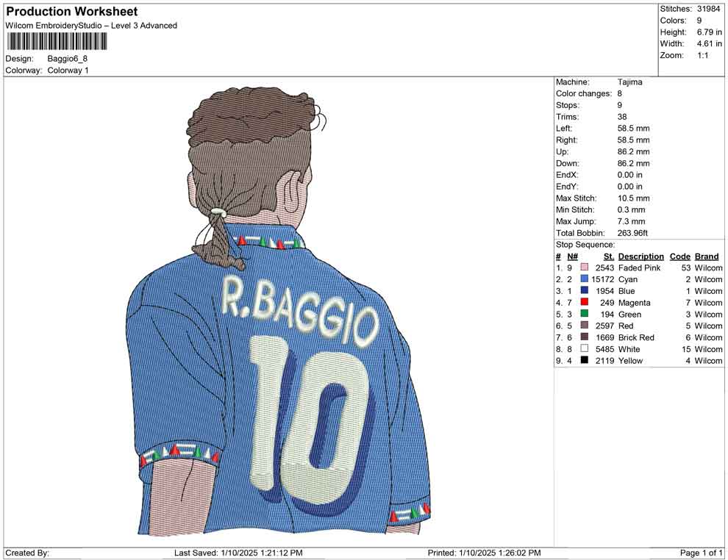Click the Blue thread color swatch
This screenshot has height=560, width=728.
pyautogui.click(x=585, y=290)
